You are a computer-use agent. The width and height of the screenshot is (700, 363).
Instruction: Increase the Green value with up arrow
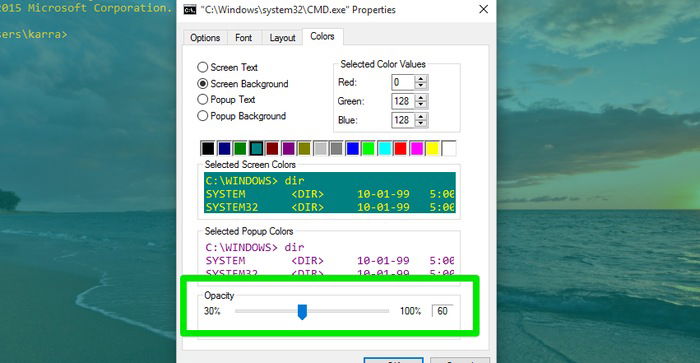[421, 98]
